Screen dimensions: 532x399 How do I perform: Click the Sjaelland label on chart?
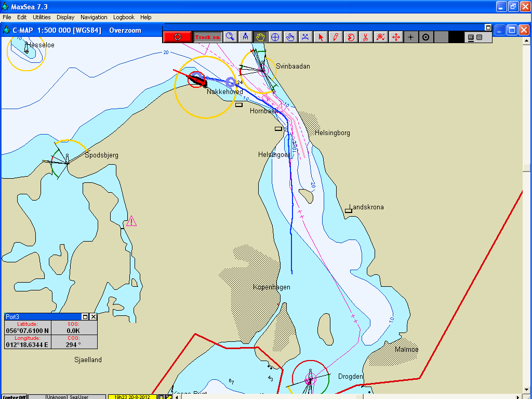[88, 360]
